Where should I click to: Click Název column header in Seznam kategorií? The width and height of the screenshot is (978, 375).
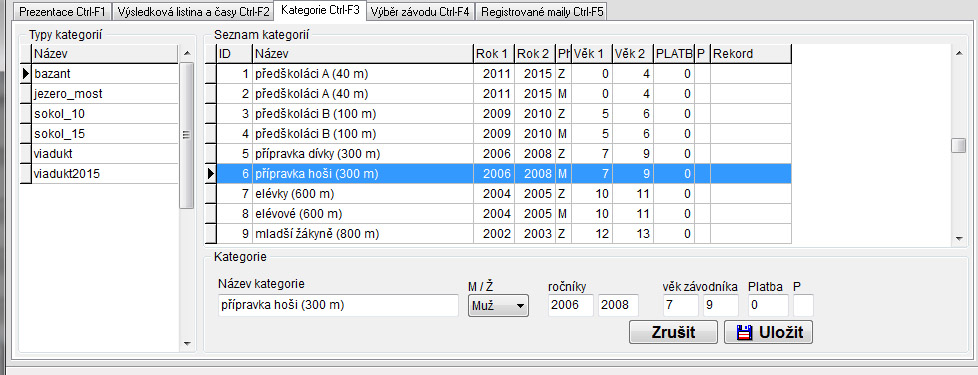[362, 54]
